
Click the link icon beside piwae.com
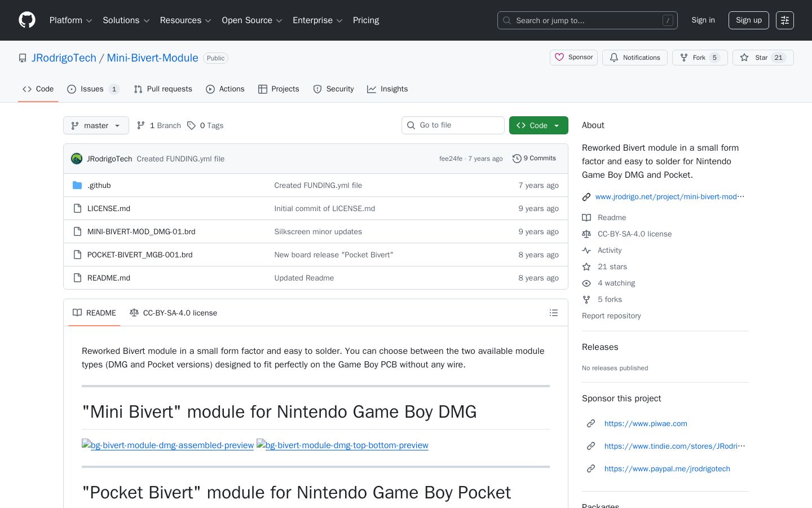[x=591, y=423]
